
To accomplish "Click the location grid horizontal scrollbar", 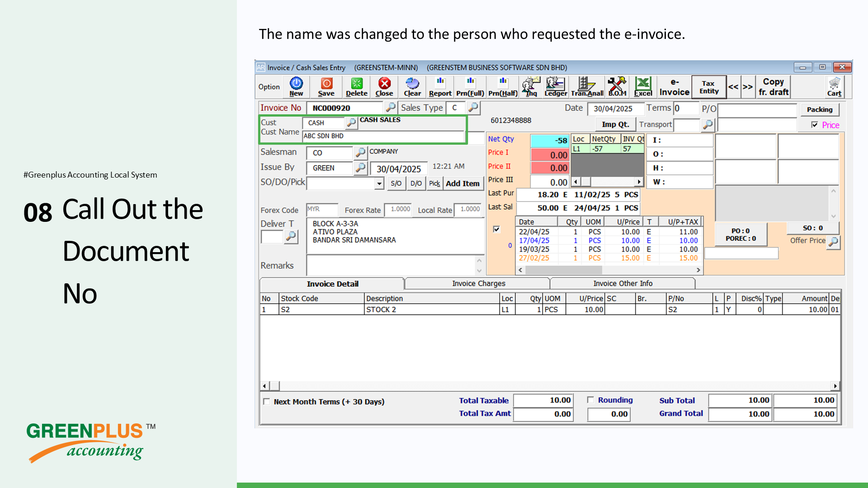I will pos(607,182).
